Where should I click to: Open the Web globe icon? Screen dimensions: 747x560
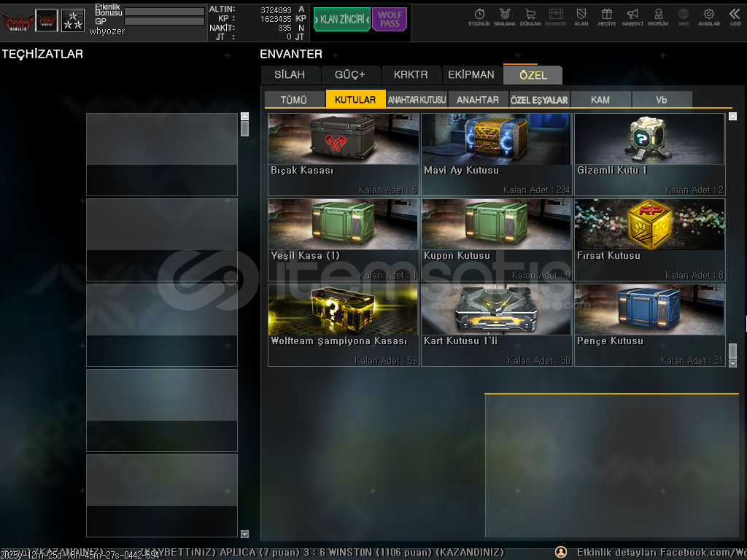[x=683, y=17]
